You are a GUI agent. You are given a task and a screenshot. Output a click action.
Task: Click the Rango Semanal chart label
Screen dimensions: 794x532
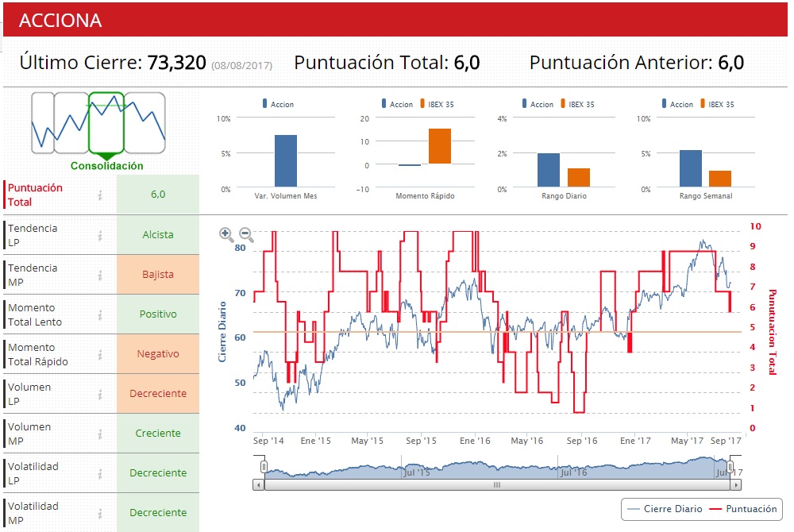click(x=706, y=196)
